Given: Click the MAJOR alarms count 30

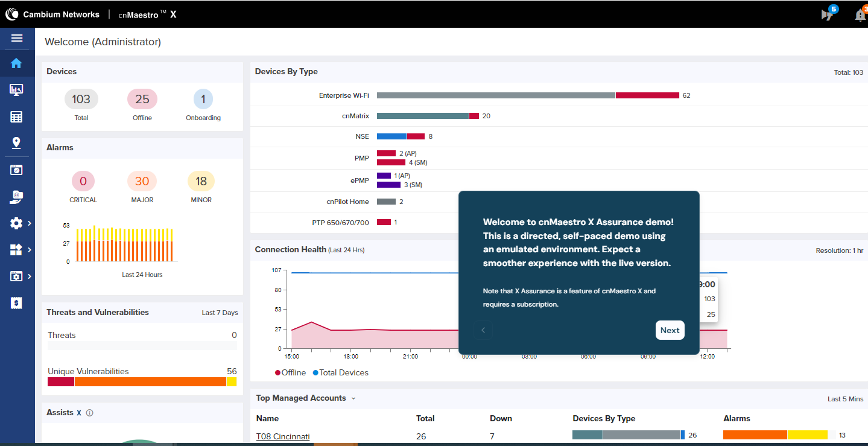Looking at the screenshot, I should (x=142, y=181).
